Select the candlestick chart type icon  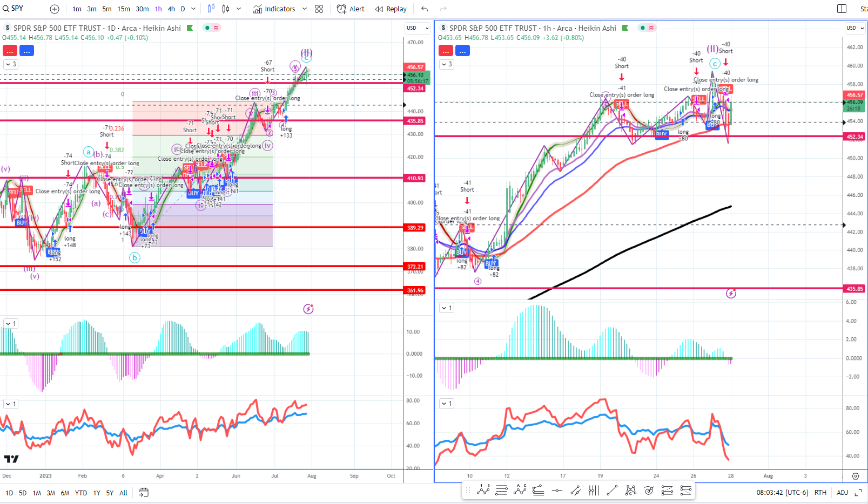coord(226,9)
